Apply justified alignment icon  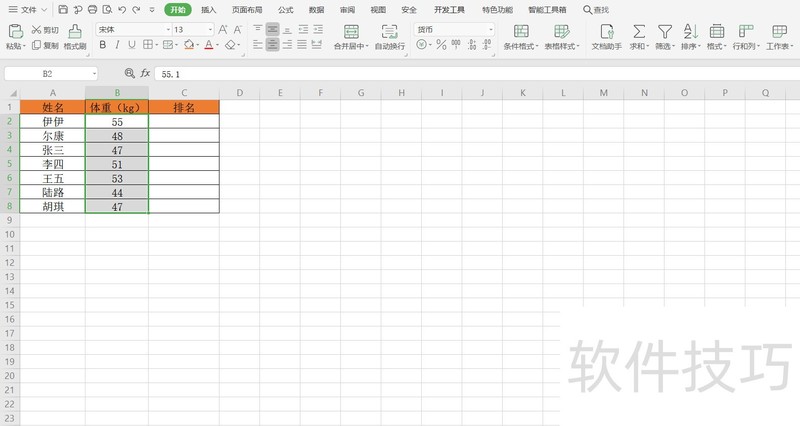pos(302,45)
